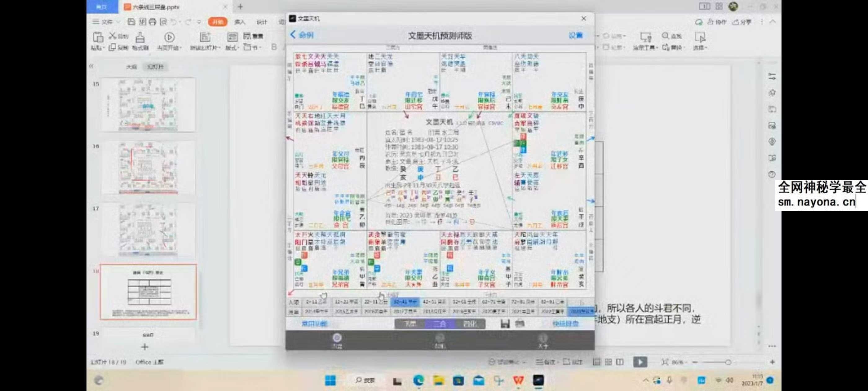868x391 pixels.
Task: Click the cloud sync icon in WPS
Action: pos(698,22)
